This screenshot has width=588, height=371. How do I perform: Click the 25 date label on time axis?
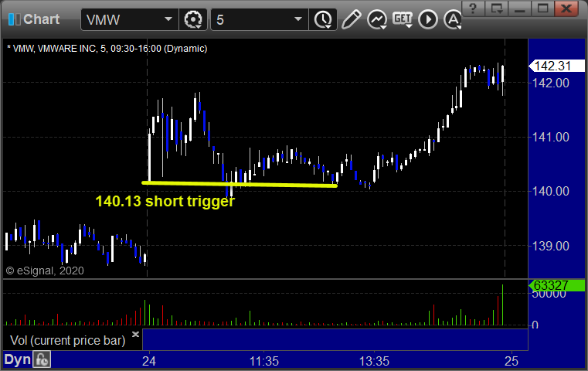pos(512,361)
